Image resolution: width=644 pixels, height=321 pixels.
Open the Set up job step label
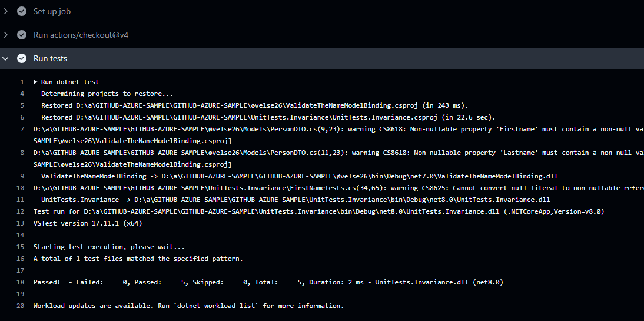click(x=52, y=12)
